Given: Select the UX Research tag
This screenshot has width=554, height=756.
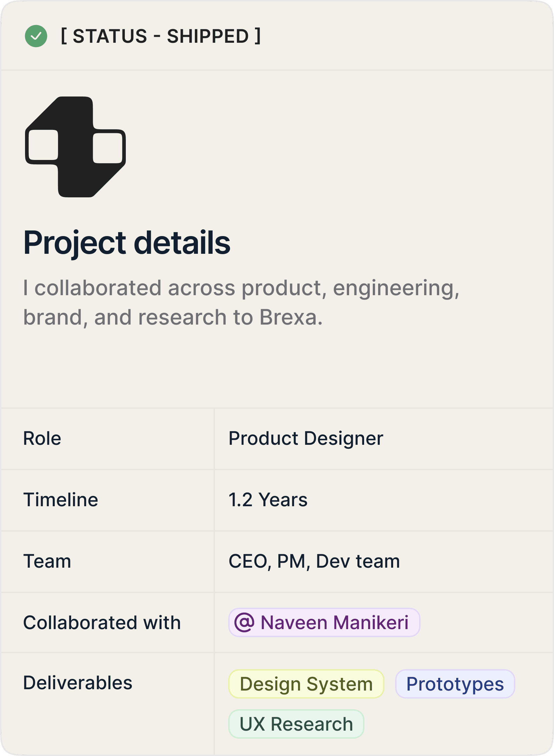Looking at the screenshot, I should coord(296,724).
